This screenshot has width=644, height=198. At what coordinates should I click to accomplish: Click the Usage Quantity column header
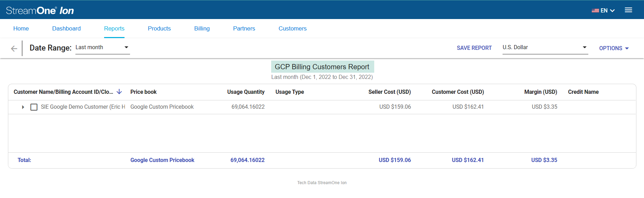246,92
